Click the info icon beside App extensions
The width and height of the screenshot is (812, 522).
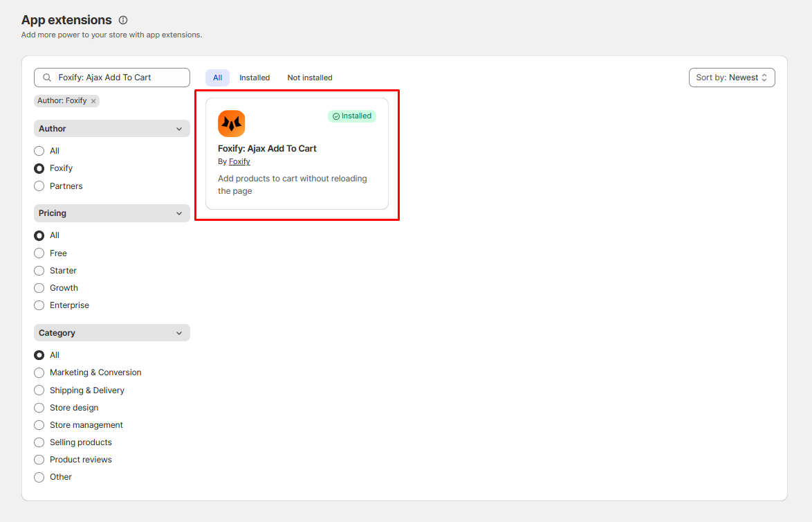122,20
